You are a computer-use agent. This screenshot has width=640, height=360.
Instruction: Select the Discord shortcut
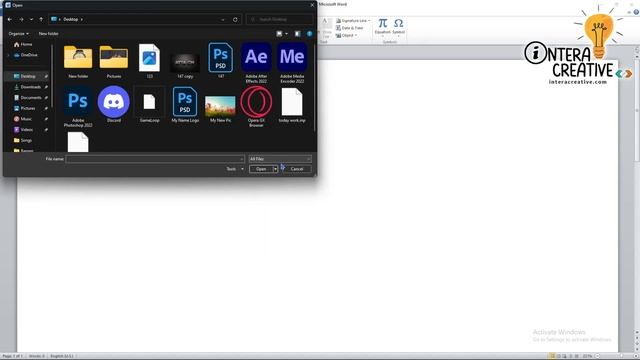(x=114, y=104)
